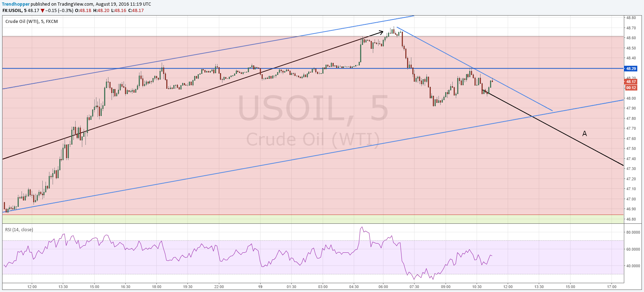The height and width of the screenshot is (292, 644).
Task: Click the 47.60 price axis label
Action: (x=631, y=139)
